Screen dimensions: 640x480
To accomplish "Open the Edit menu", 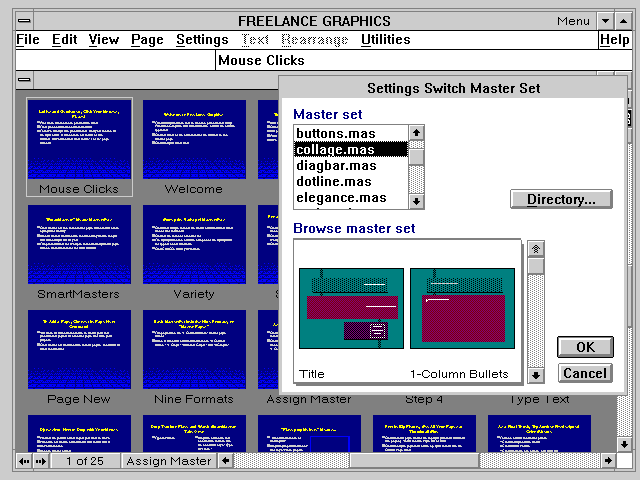I will coord(64,40).
